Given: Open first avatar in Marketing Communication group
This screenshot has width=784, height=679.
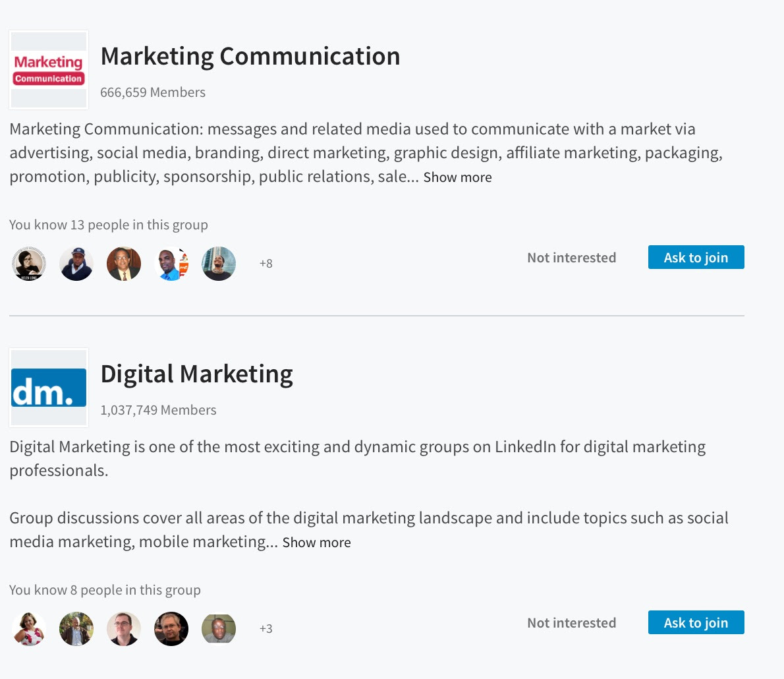Looking at the screenshot, I should pos(29,264).
